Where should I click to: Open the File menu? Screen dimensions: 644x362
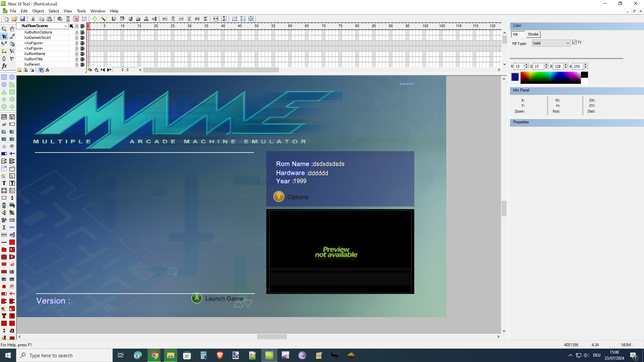(13, 11)
